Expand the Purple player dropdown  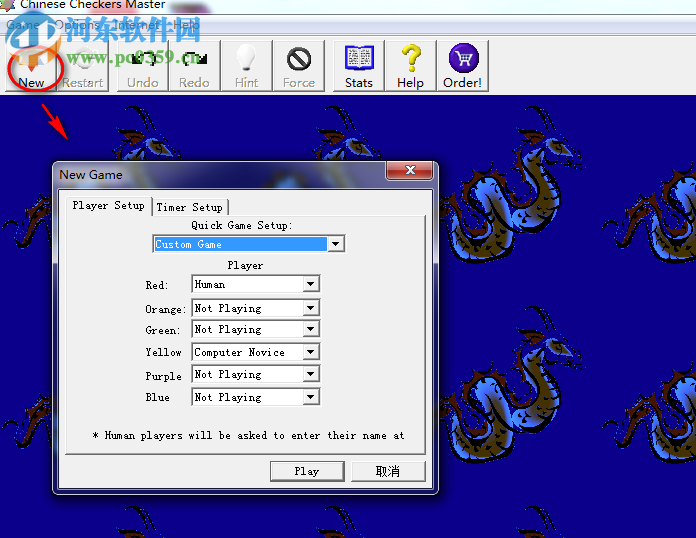coord(311,374)
